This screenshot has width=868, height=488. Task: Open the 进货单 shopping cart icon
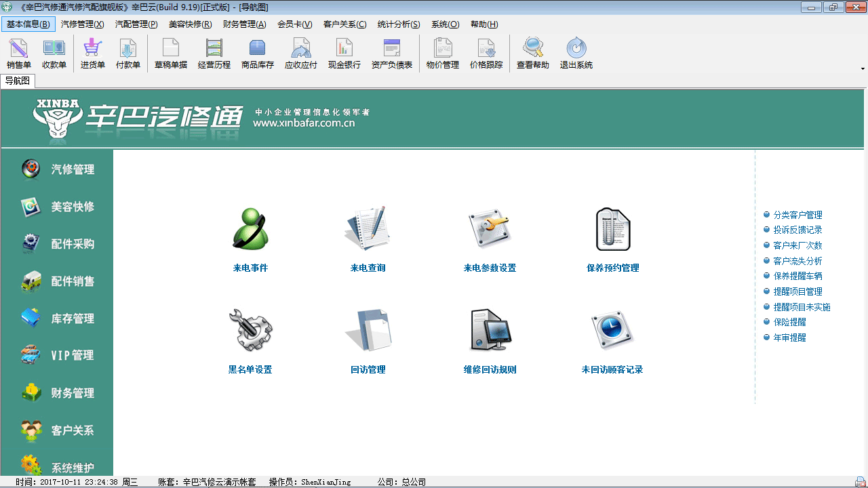(x=93, y=54)
